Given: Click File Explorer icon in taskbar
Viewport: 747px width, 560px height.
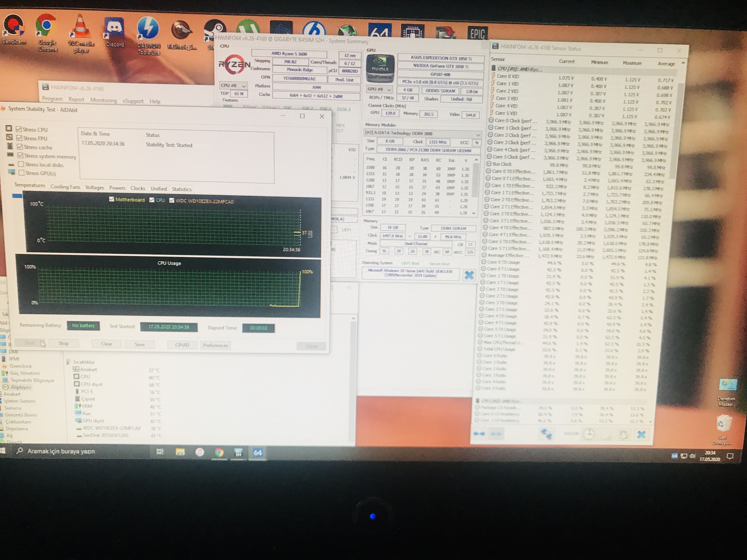Looking at the screenshot, I should tap(180, 452).
